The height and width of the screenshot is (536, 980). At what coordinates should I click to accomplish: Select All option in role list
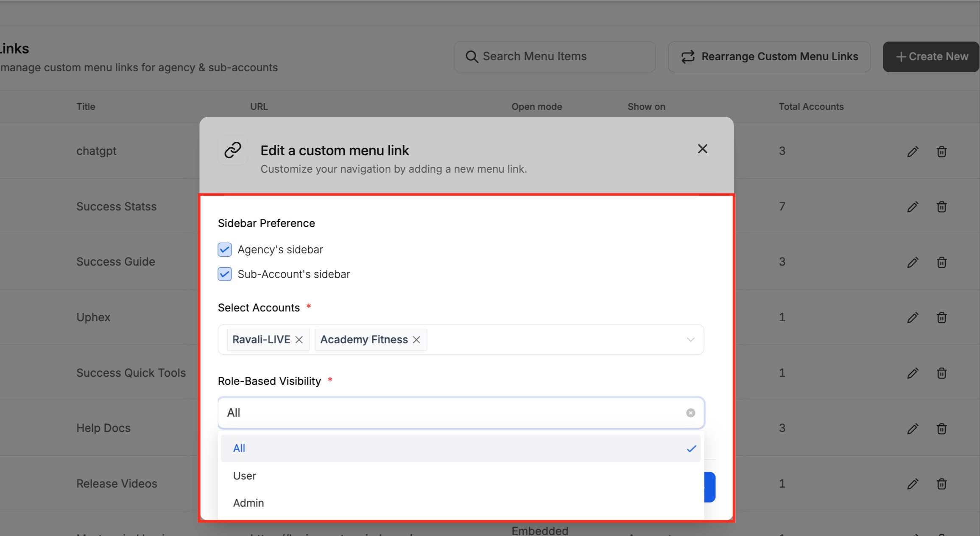click(x=239, y=449)
